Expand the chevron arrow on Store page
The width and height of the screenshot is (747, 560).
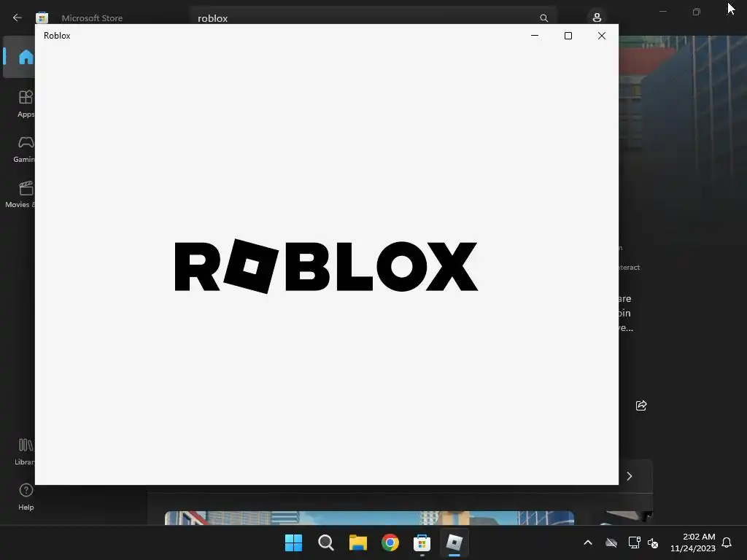pyautogui.click(x=630, y=476)
